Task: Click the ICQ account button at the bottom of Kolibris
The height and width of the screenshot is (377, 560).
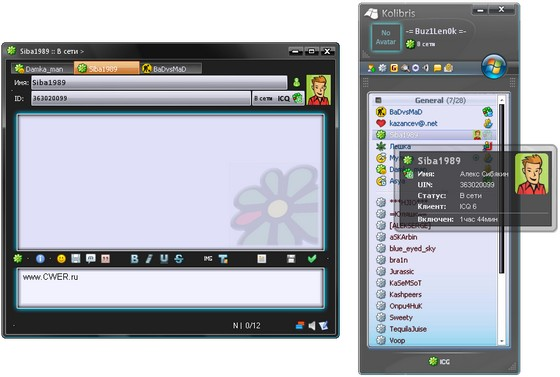Action: click(439, 361)
